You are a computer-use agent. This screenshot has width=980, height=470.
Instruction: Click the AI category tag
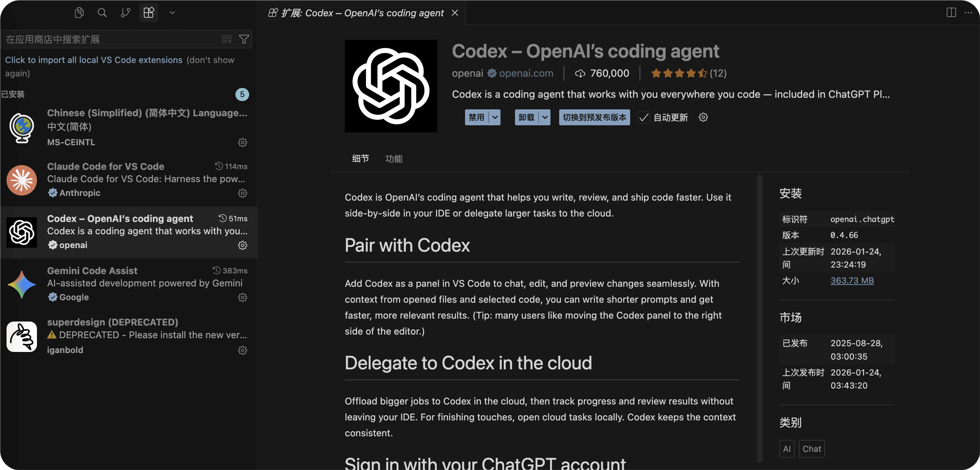[787, 449]
